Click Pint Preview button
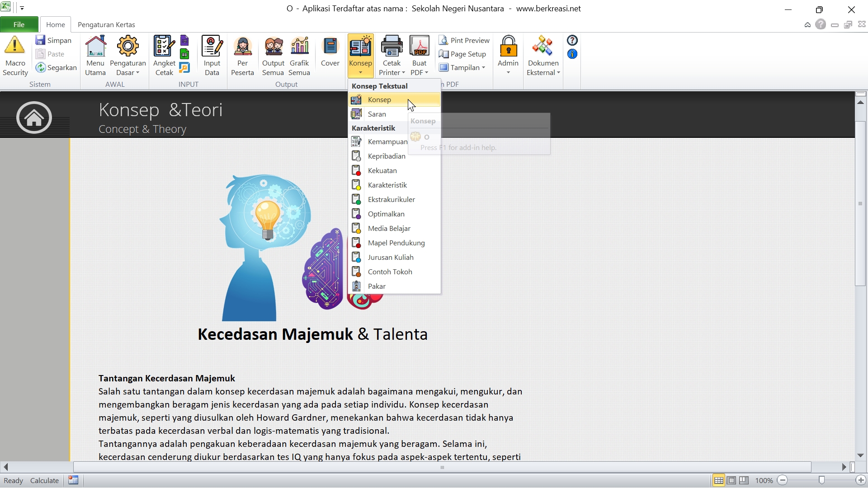The width and height of the screenshot is (868, 488). coord(465,40)
